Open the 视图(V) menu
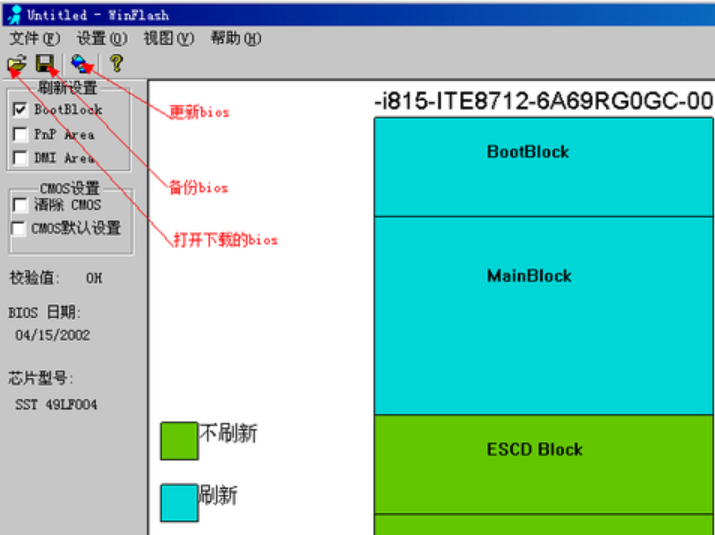 168,39
